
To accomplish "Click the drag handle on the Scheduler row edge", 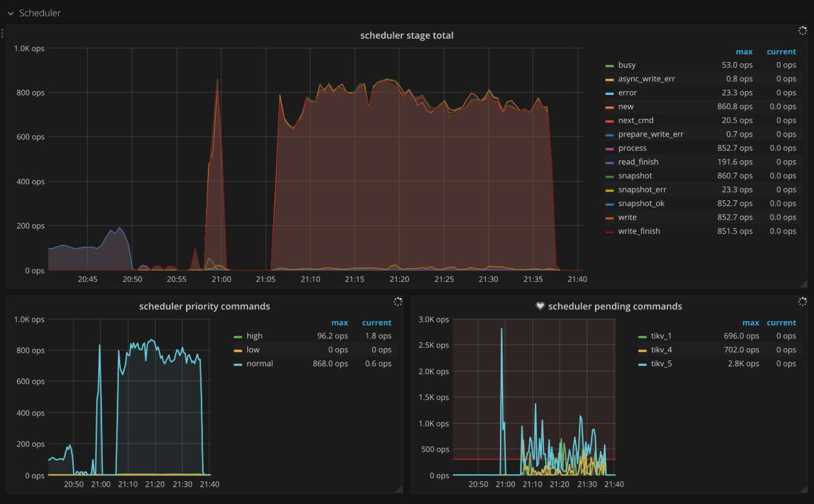I will (3, 32).
